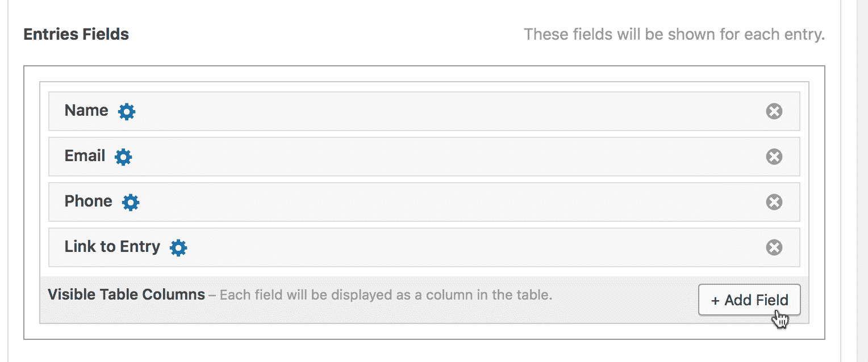Delete the Link to Entry field

[x=774, y=247]
